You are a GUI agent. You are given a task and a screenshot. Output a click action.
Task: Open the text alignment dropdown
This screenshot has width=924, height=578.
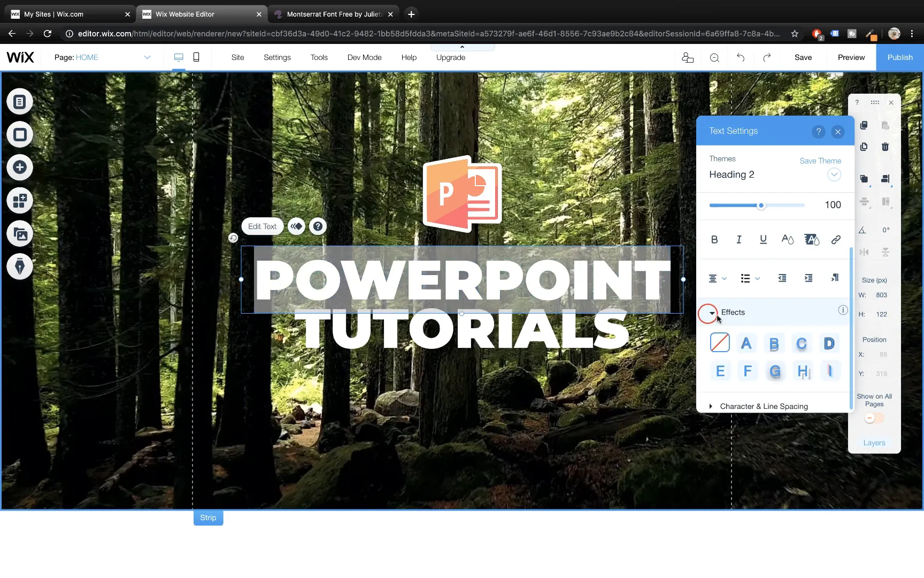718,278
